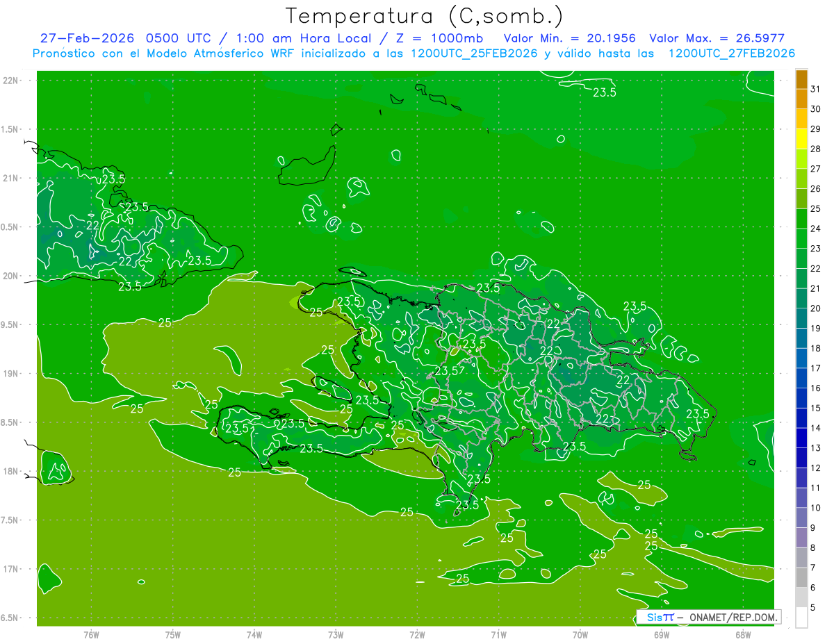Pick the purple legend swatch between 8 and 9
Viewport: 834px width, 644px height.
coord(802,538)
